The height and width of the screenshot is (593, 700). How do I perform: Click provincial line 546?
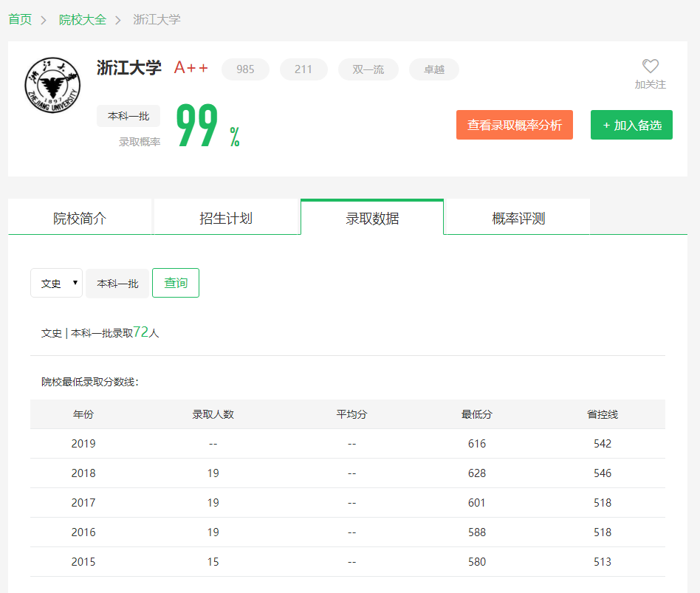click(603, 473)
